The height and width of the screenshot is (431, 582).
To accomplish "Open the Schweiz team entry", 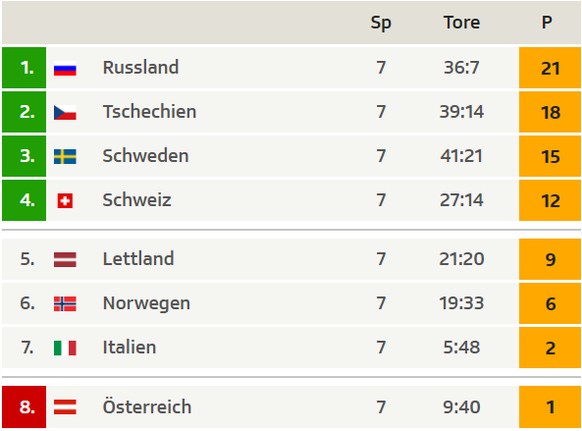I will [x=137, y=200].
